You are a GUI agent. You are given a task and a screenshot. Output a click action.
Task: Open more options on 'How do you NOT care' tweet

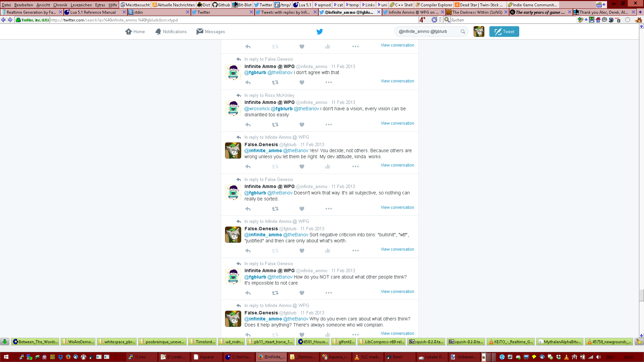click(328, 293)
